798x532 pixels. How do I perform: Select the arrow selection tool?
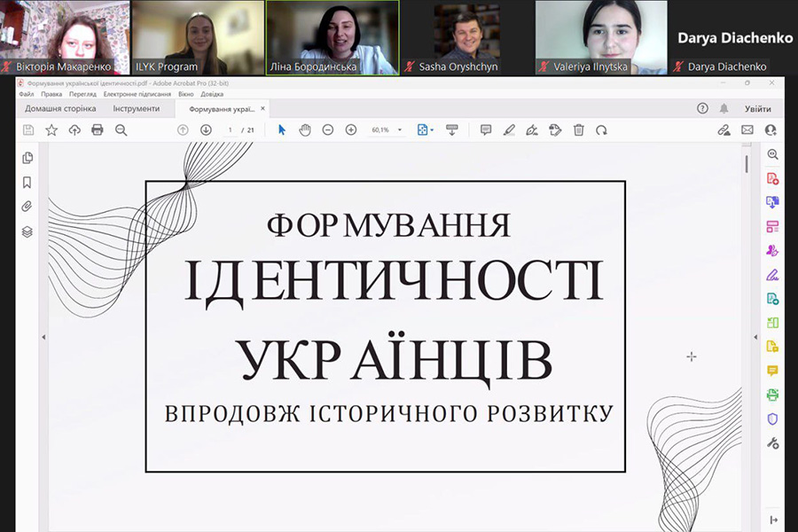281,129
